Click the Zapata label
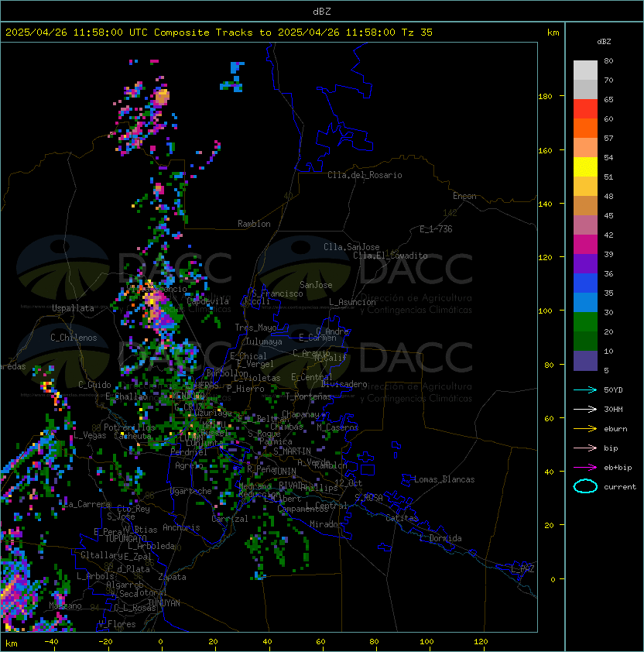644x652 pixels. tap(172, 577)
